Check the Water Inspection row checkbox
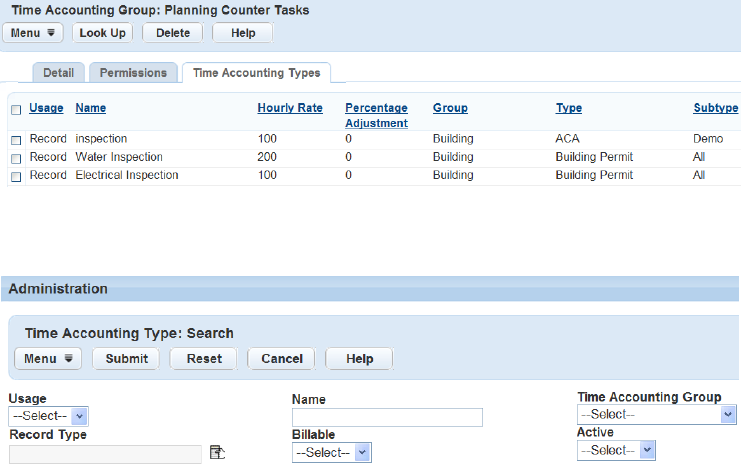The height and width of the screenshot is (469, 741). pos(16,158)
